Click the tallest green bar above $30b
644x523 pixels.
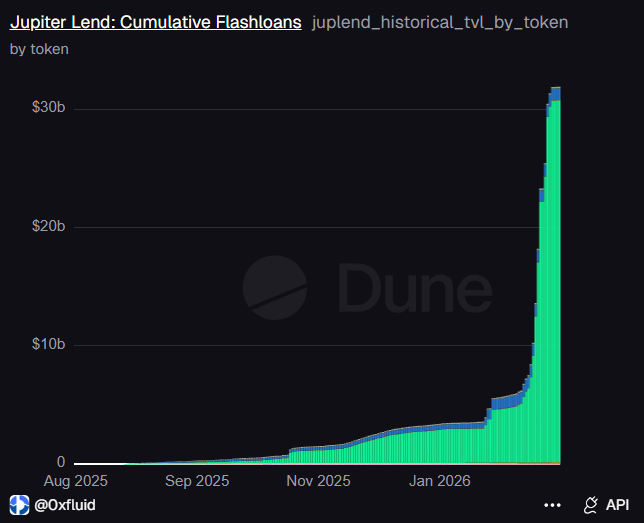pyautogui.click(x=556, y=281)
